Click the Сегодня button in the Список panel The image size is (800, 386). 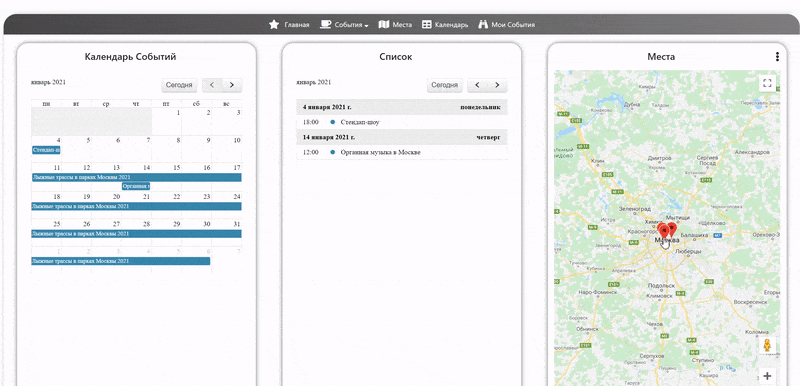click(444, 85)
